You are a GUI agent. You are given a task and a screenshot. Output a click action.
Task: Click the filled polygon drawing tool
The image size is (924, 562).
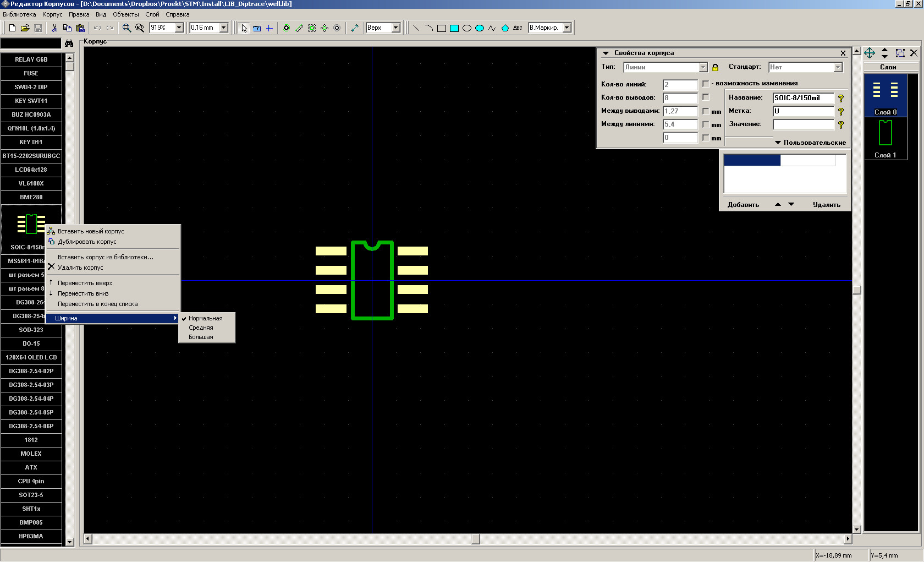tap(505, 28)
